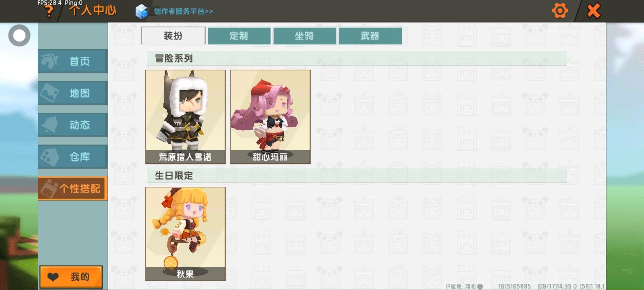Click the house icon beside 首页

pyautogui.click(x=50, y=61)
